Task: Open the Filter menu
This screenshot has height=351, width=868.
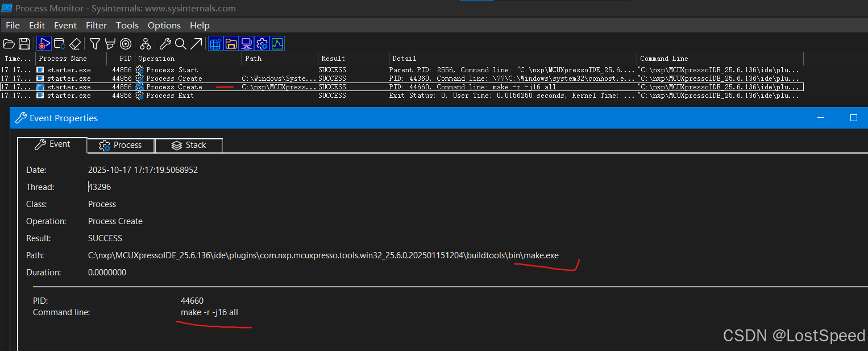Action: pos(96,25)
